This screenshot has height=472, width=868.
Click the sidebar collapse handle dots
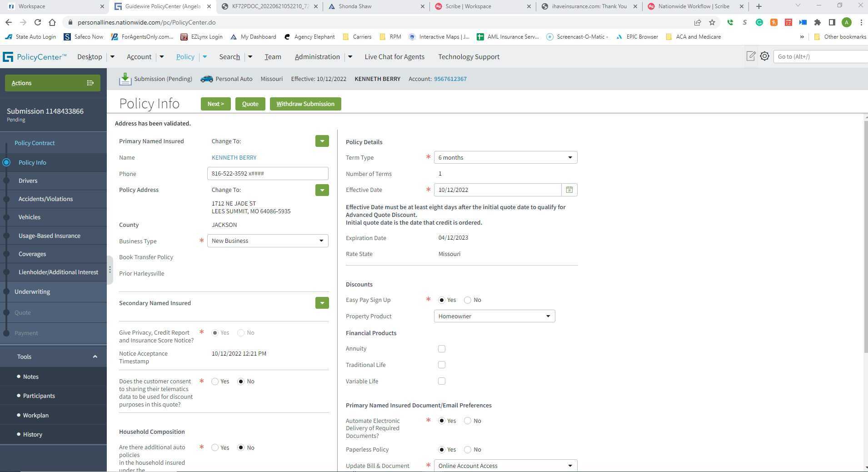(x=110, y=270)
